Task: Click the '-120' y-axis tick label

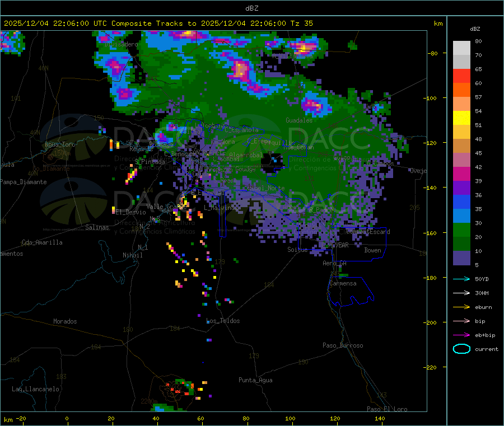Action: click(431, 143)
